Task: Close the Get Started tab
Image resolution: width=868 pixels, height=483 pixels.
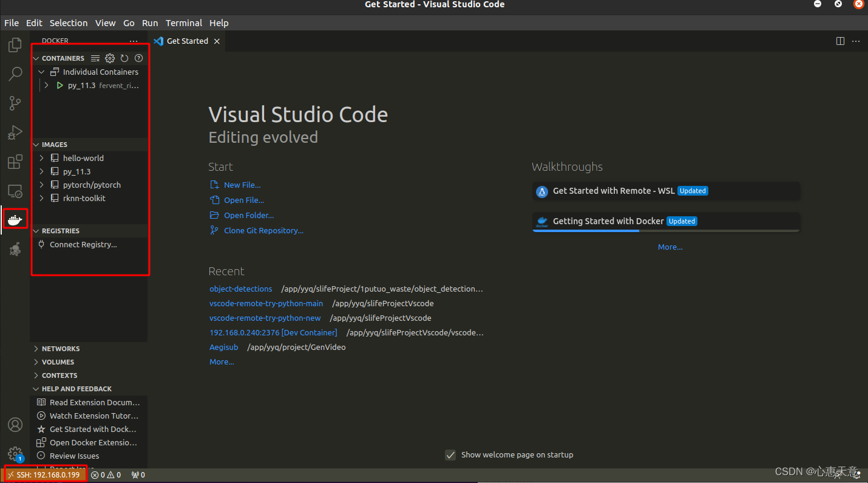Action: 217,41
